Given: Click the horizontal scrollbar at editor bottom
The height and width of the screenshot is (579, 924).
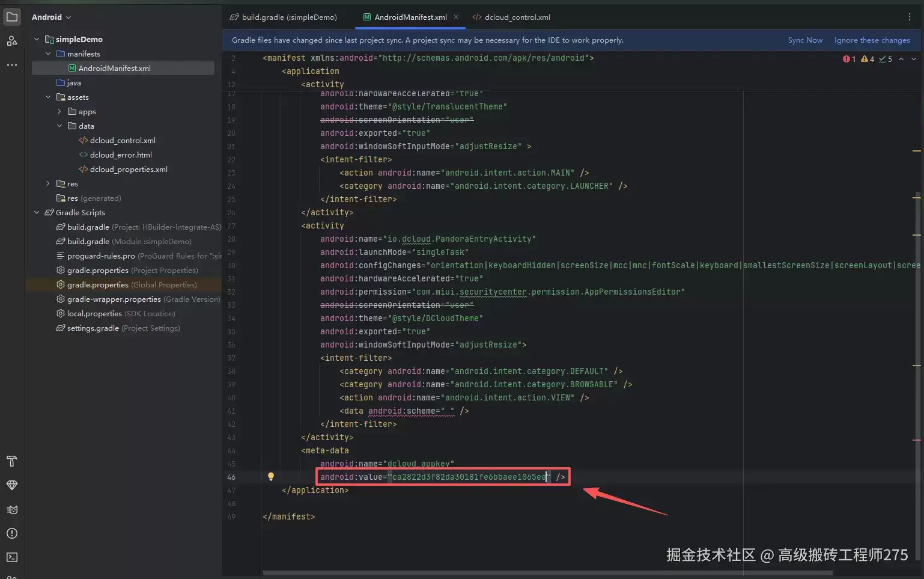Looking at the screenshot, I should coord(548,573).
